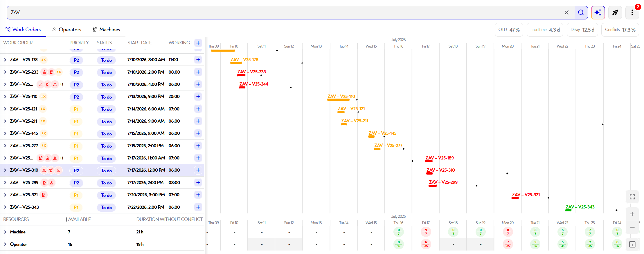The height and width of the screenshot is (254, 644).
Task: Click P2 priority badge of ZAV – V25-299
Action: 76,183
